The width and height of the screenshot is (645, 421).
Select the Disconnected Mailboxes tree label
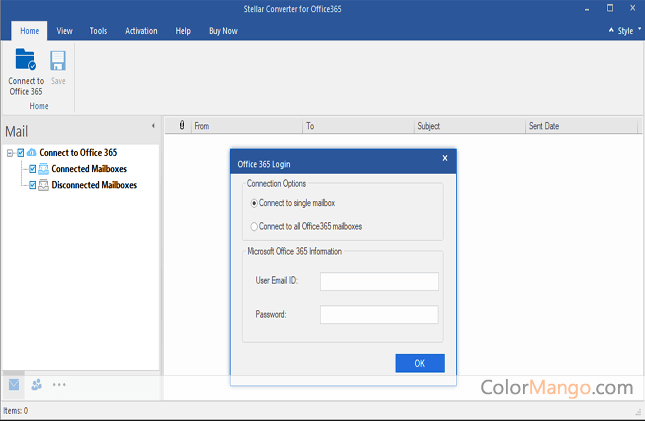[x=94, y=185]
